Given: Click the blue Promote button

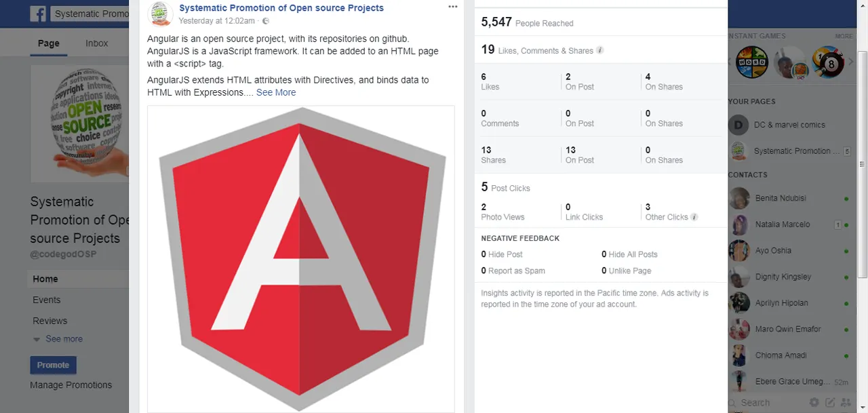Looking at the screenshot, I should pos(53,365).
